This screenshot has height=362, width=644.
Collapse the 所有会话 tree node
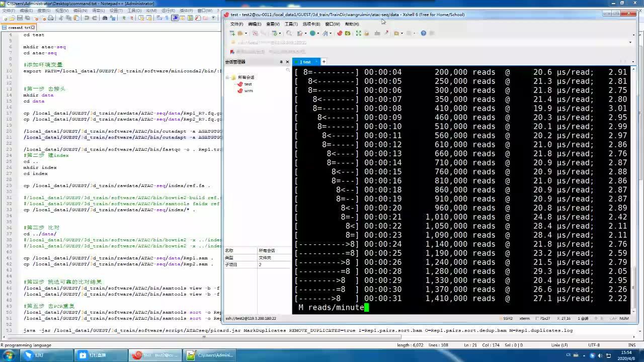pyautogui.click(x=227, y=77)
